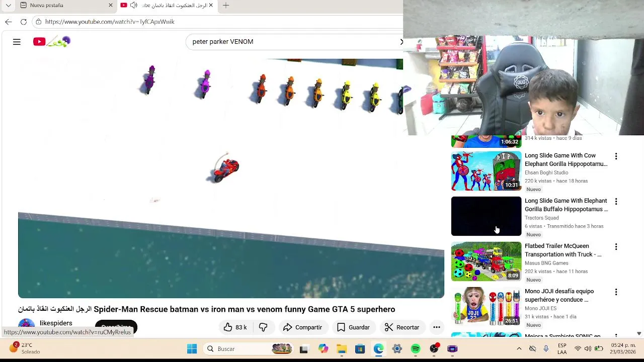Open the Windows Start menu
The height and width of the screenshot is (362, 644).
(192, 349)
